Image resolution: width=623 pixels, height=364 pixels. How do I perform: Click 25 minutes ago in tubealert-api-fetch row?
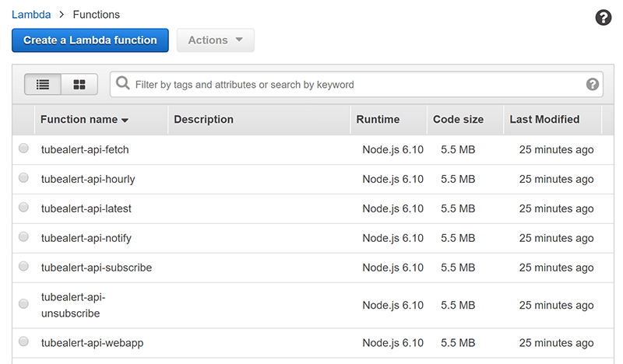(x=556, y=149)
